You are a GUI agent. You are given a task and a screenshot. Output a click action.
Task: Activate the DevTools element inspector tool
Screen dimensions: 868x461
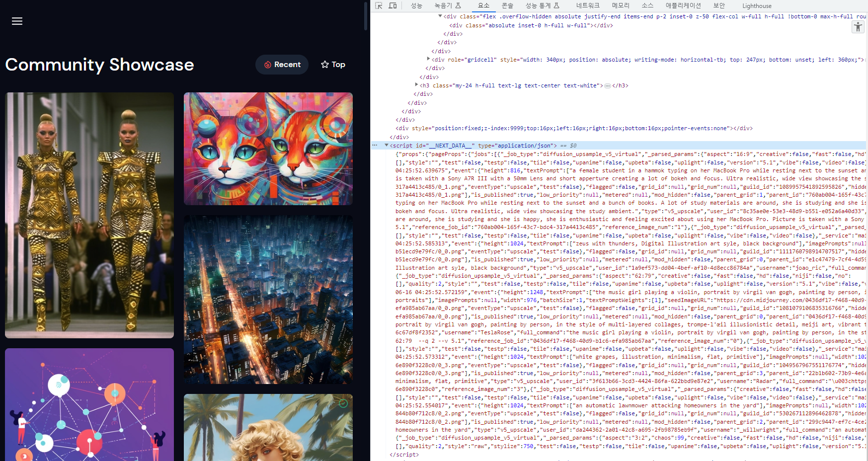pyautogui.click(x=379, y=5)
